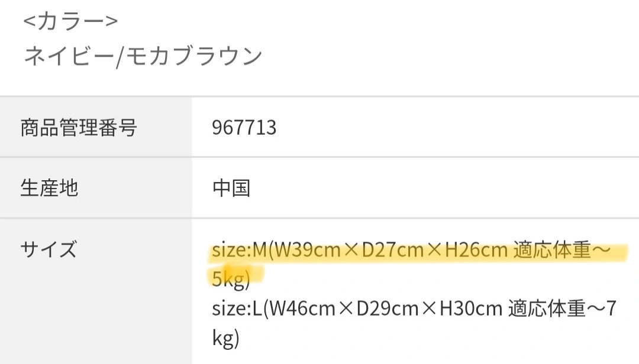The width and height of the screenshot is (639, 364).
Task: Click the 商品管理番号 label cell
Action: point(79,127)
